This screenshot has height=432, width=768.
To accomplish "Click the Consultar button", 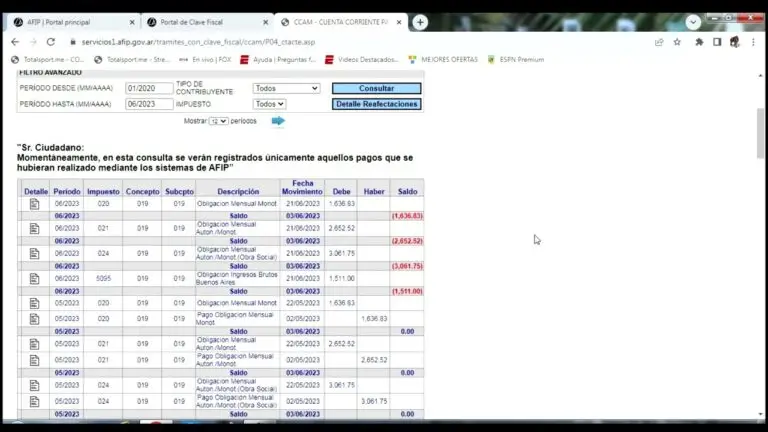I will [376, 88].
